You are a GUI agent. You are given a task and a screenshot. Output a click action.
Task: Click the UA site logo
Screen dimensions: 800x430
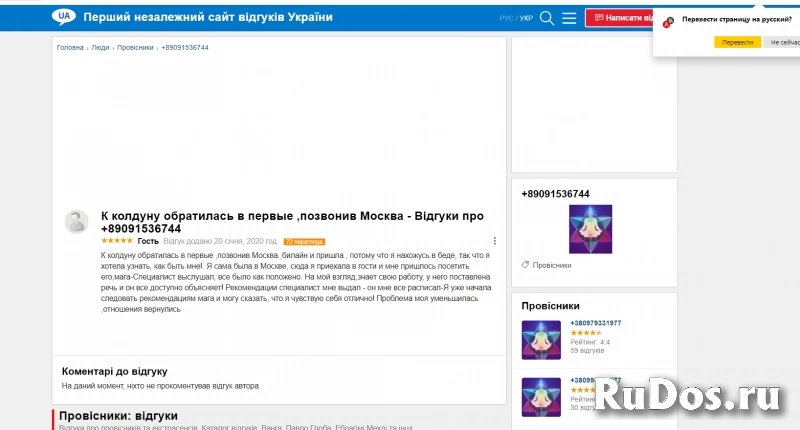click(63, 17)
